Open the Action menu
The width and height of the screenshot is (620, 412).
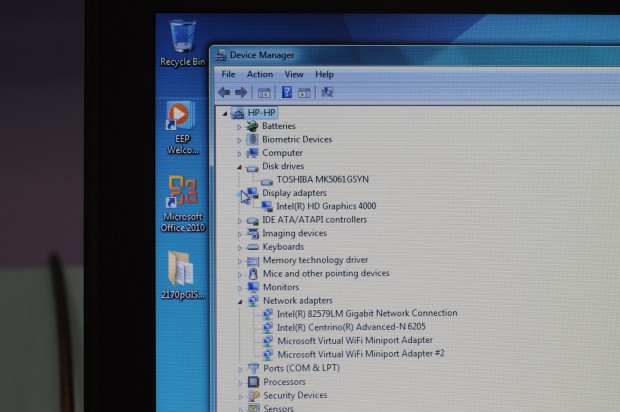click(260, 74)
